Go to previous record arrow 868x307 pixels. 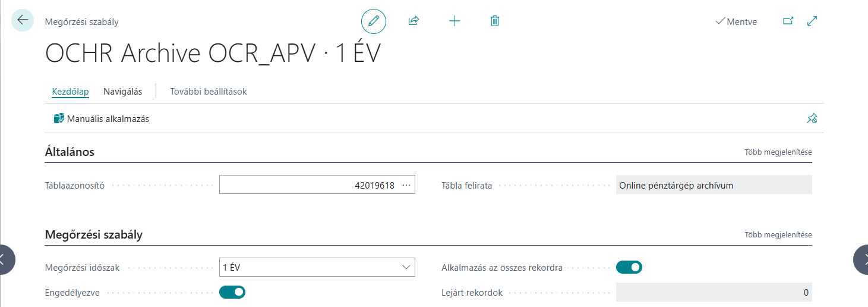[5, 259]
